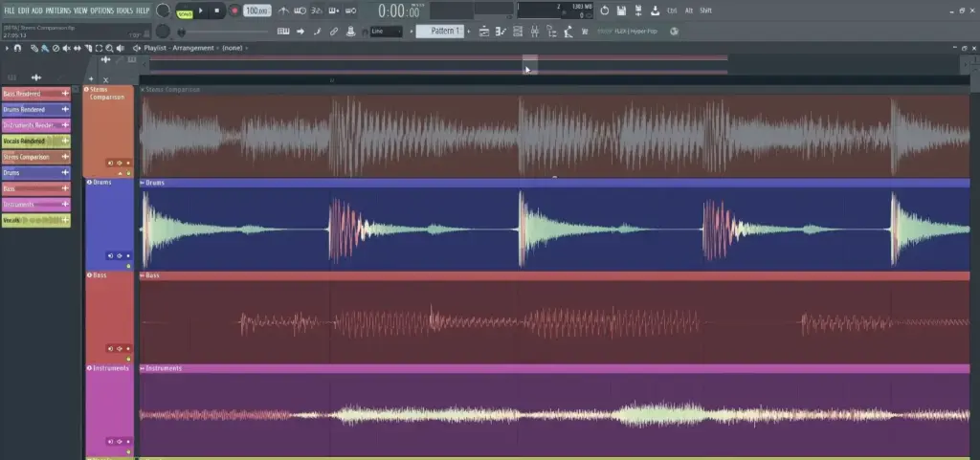Open the FILE menu
The width and height of the screenshot is (980, 460).
pos(10,11)
